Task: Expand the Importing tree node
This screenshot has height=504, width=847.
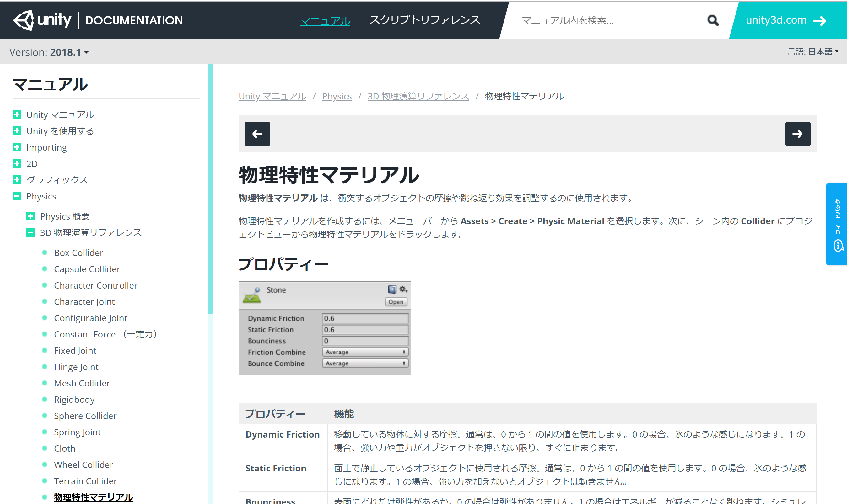Action: click(17, 147)
